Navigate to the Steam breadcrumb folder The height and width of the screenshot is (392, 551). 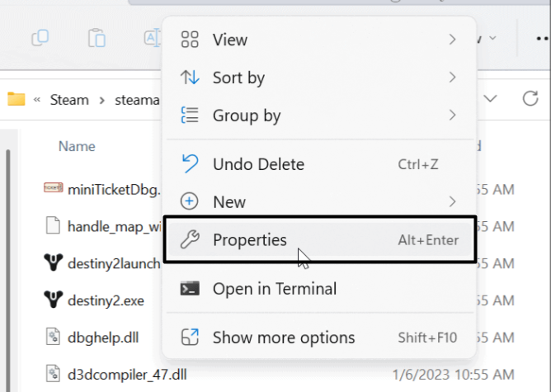click(69, 101)
